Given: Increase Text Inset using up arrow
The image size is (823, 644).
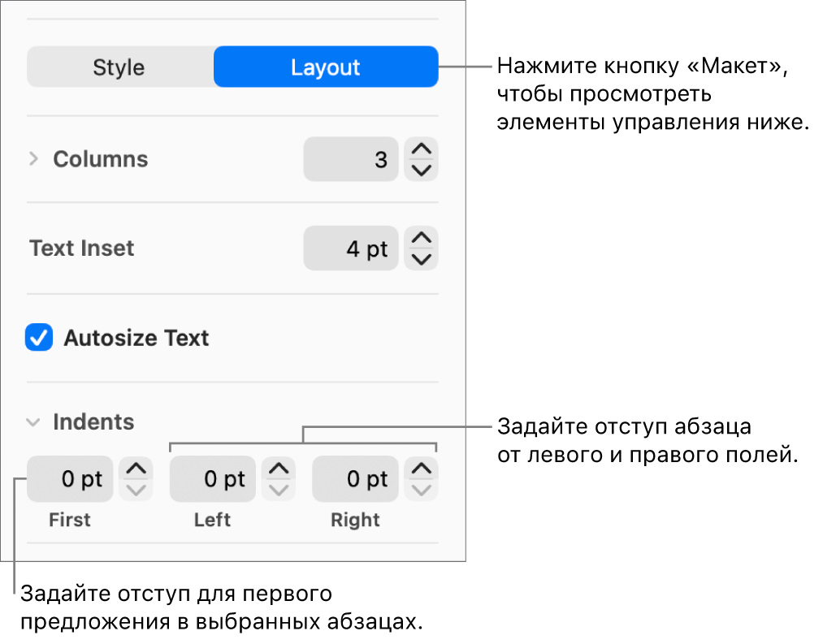Looking at the screenshot, I should 421,238.
